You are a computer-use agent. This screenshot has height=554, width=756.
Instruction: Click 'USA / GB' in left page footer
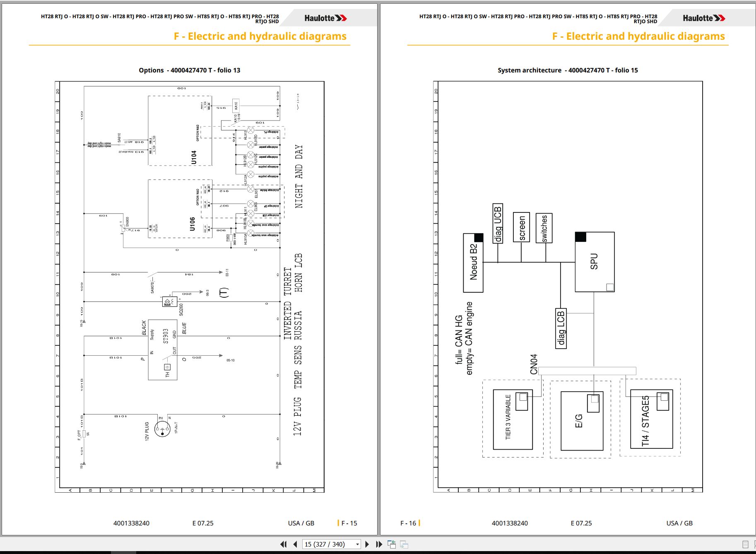pyautogui.click(x=301, y=523)
